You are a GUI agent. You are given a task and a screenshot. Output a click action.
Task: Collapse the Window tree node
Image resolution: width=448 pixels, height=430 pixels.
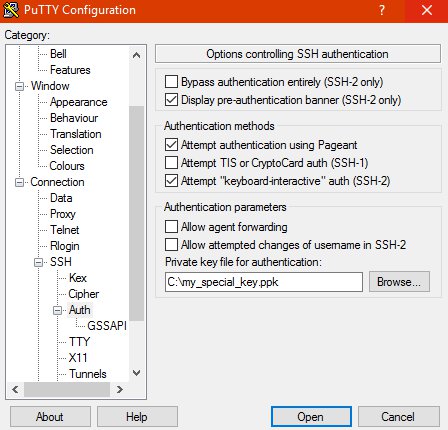pos(19,86)
